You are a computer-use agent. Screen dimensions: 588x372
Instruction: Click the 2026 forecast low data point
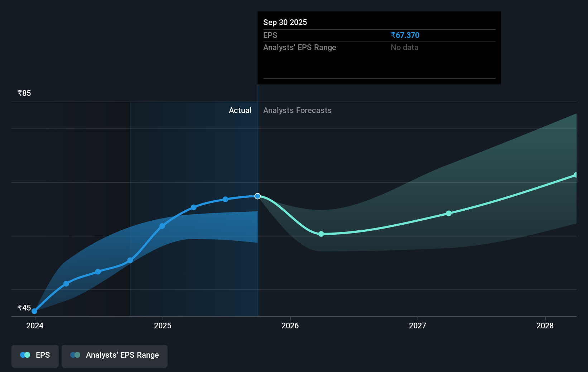click(x=321, y=234)
